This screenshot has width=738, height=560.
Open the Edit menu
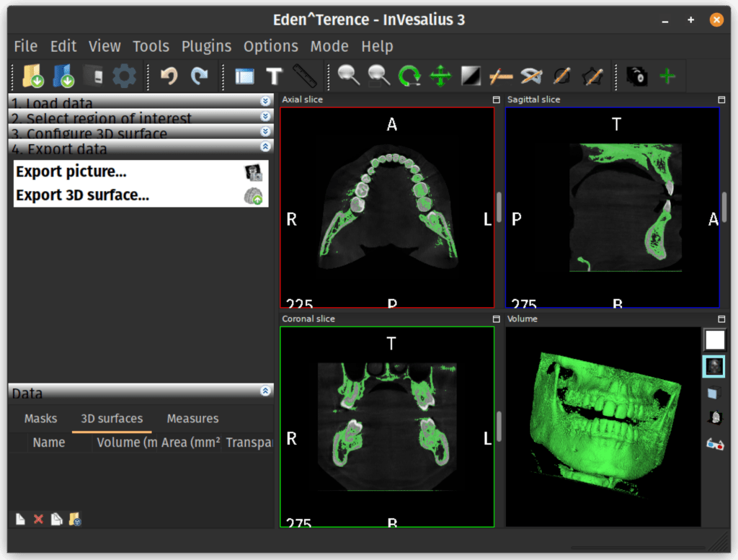pos(63,46)
